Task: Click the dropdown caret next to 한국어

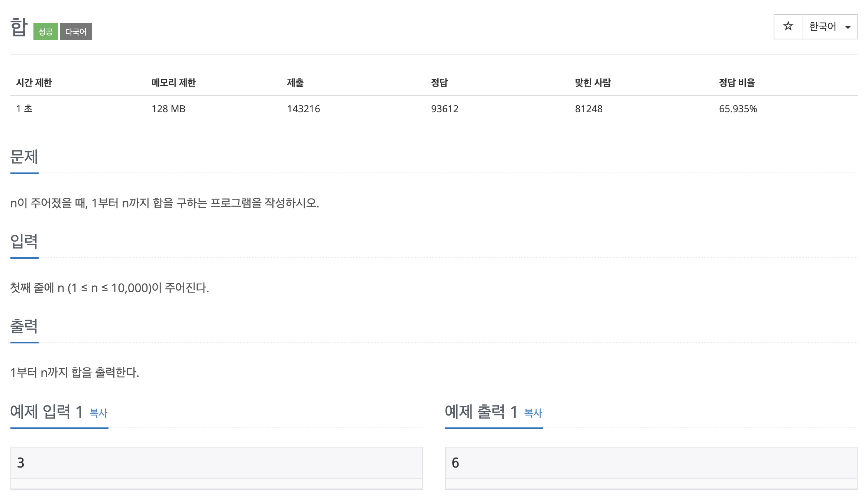Action: pyautogui.click(x=848, y=27)
